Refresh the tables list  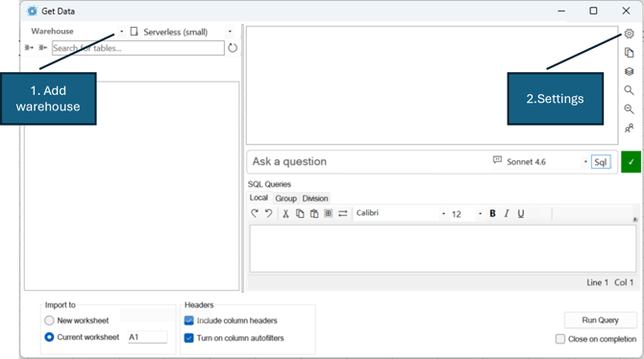(x=233, y=48)
